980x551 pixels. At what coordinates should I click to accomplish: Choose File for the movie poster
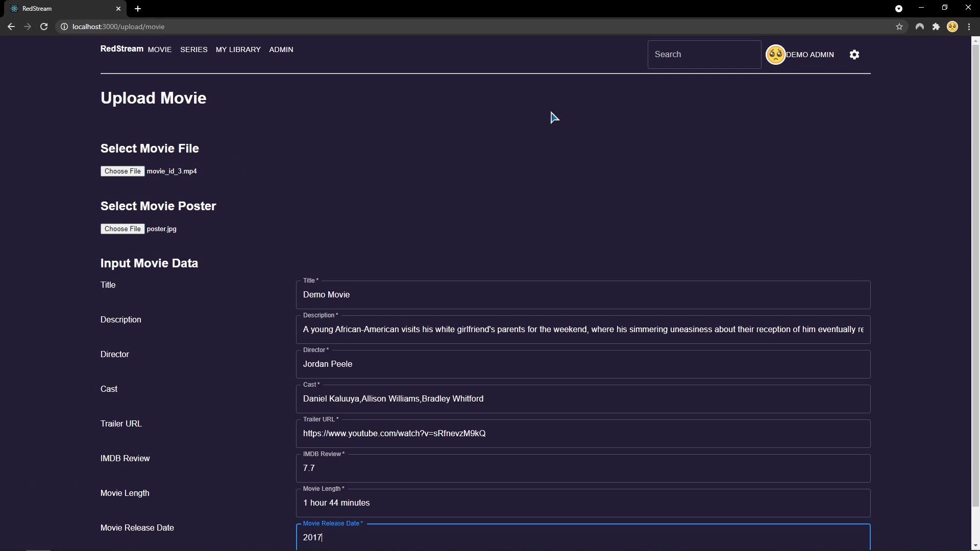pos(122,229)
